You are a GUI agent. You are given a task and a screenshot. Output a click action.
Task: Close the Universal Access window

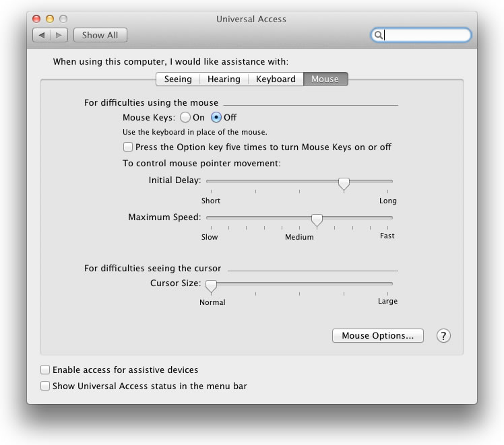tap(36, 19)
